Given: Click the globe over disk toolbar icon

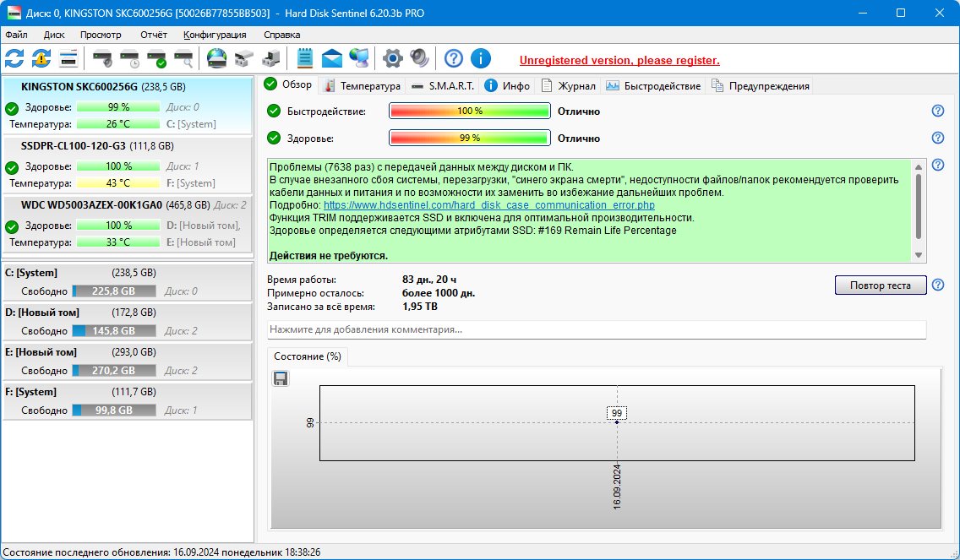Looking at the screenshot, I should 216,59.
